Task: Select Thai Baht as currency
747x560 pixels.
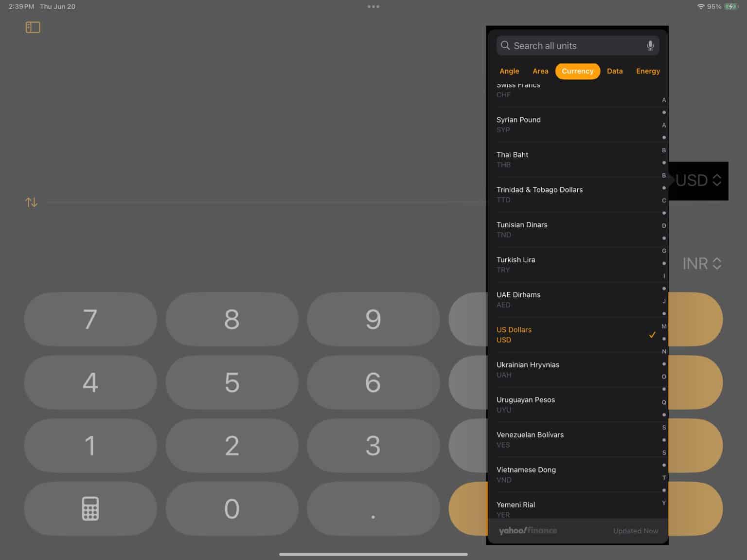Action: pyautogui.click(x=559, y=159)
